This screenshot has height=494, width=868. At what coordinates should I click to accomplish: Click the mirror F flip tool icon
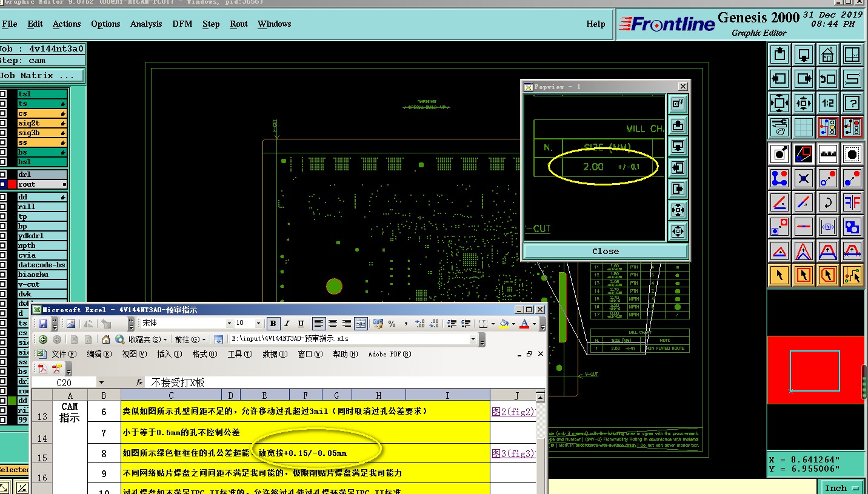[x=852, y=202]
